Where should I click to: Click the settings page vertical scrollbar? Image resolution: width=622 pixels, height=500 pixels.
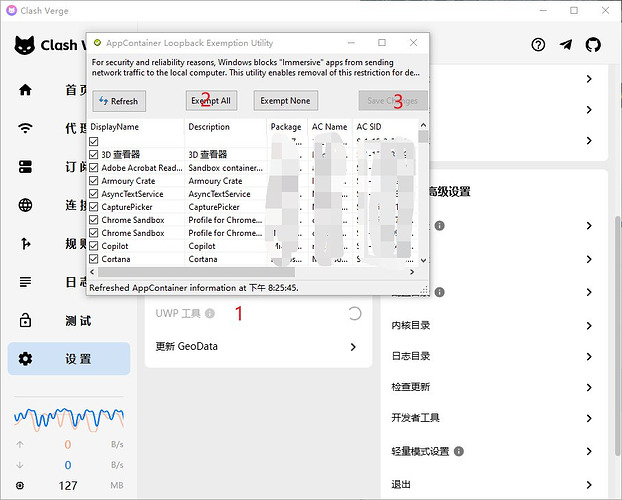coord(617,336)
